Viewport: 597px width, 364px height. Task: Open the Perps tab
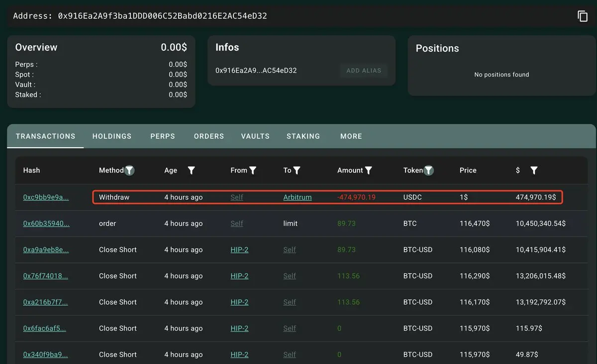point(163,136)
